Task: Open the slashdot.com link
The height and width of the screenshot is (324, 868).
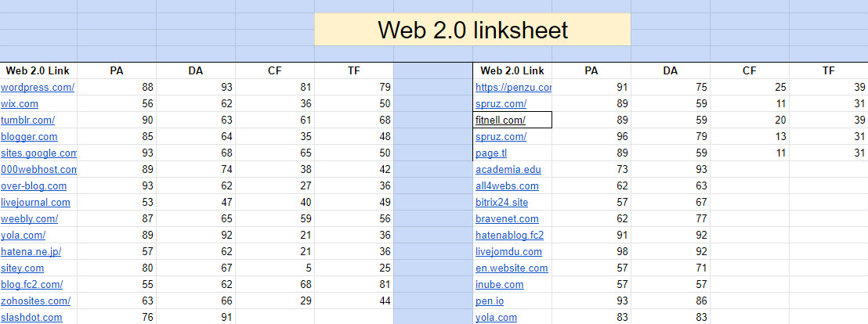Action: (31, 318)
